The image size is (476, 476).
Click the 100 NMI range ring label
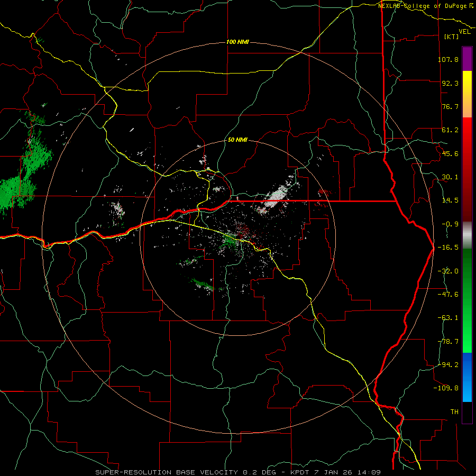(x=237, y=42)
